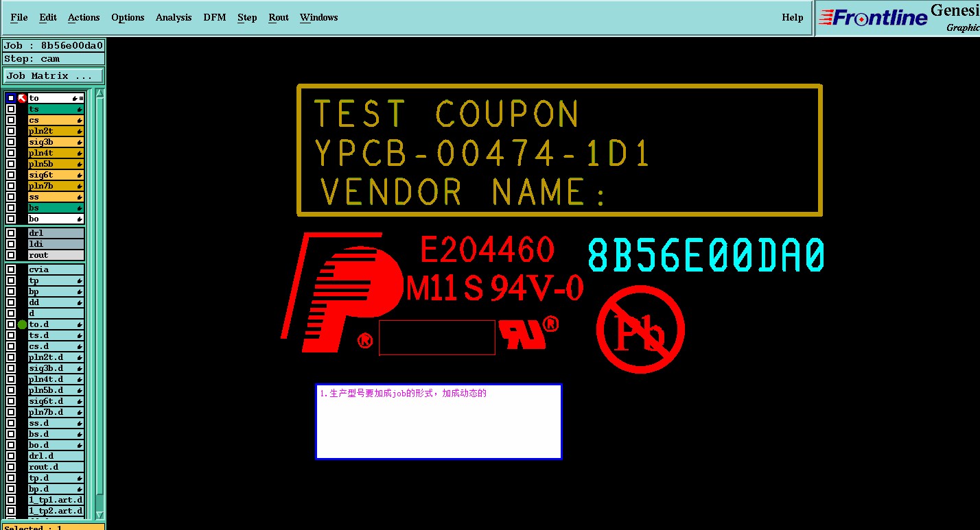Select the sig6t layer

pyautogui.click(x=56, y=175)
